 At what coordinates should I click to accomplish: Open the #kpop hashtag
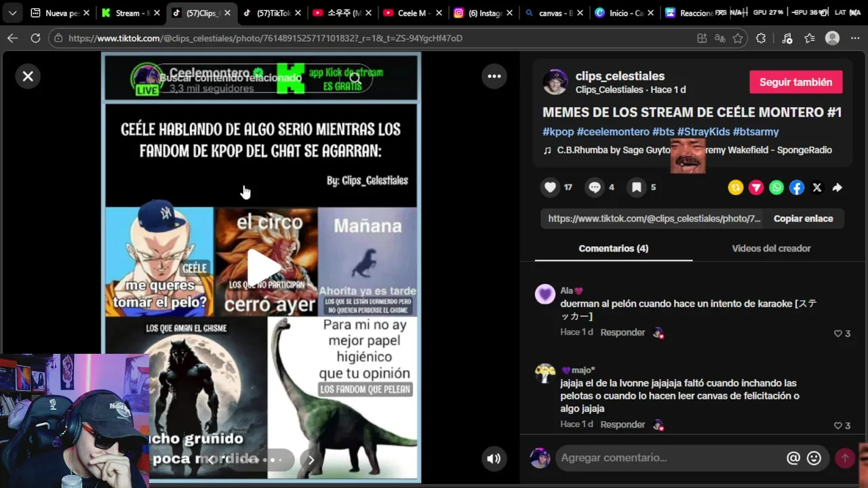tap(558, 131)
